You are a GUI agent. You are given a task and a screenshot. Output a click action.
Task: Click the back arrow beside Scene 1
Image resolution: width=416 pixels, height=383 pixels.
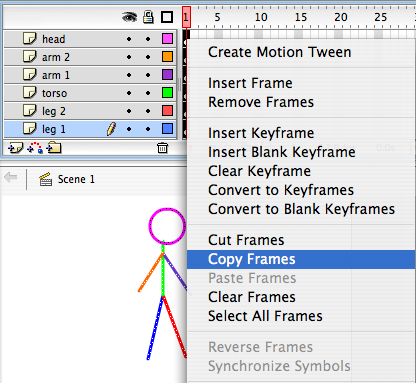click(11, 177)
